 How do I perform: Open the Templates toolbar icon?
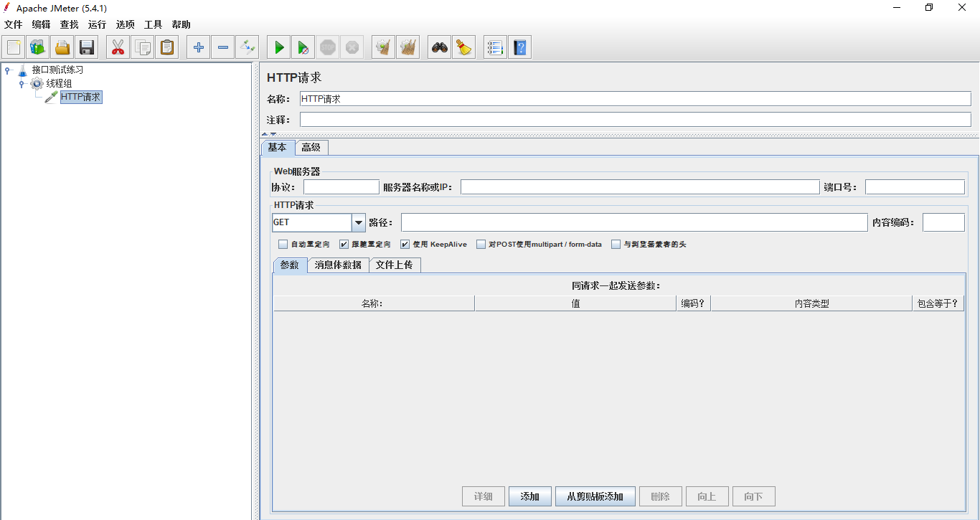38,47
